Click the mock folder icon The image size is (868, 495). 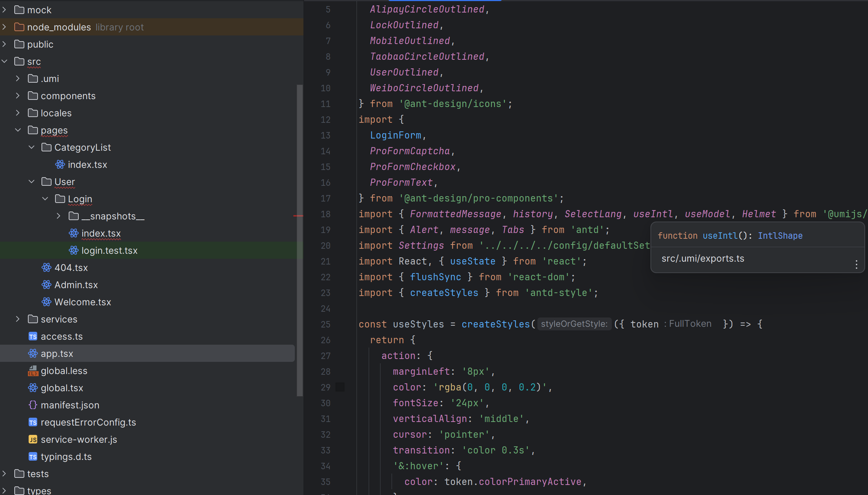[19, 10]
